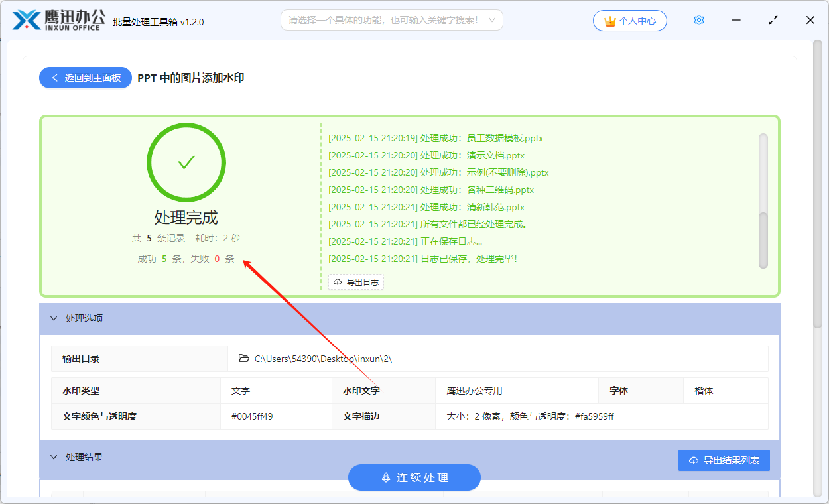Click log line 演示文档.pptx
Screen dimensions: 829x504
coord(426,156)
